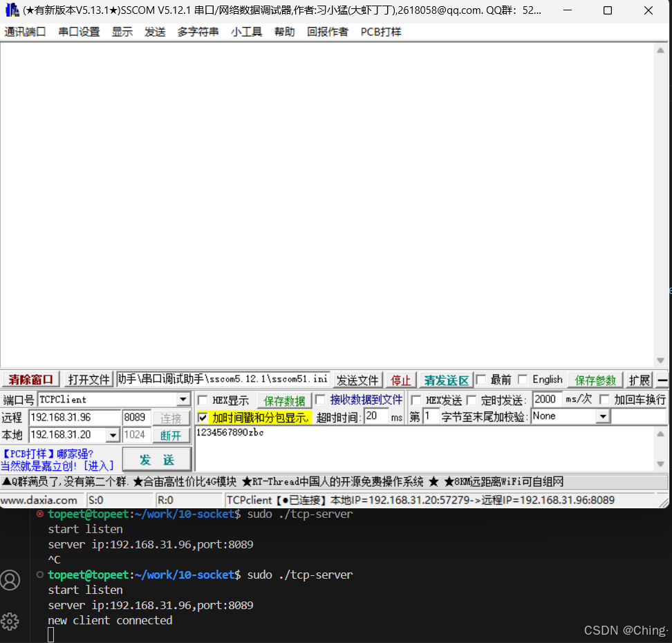
Task: Click 超时时间 20 ms field
Action: (x=376, y=416)
